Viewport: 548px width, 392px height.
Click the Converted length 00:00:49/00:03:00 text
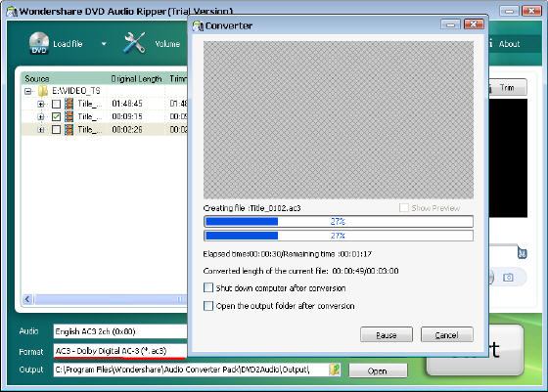click(301, 271)
